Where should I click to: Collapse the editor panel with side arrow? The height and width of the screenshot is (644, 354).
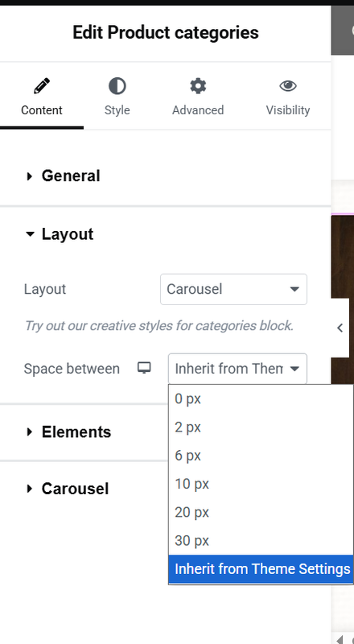pos(340,328)
